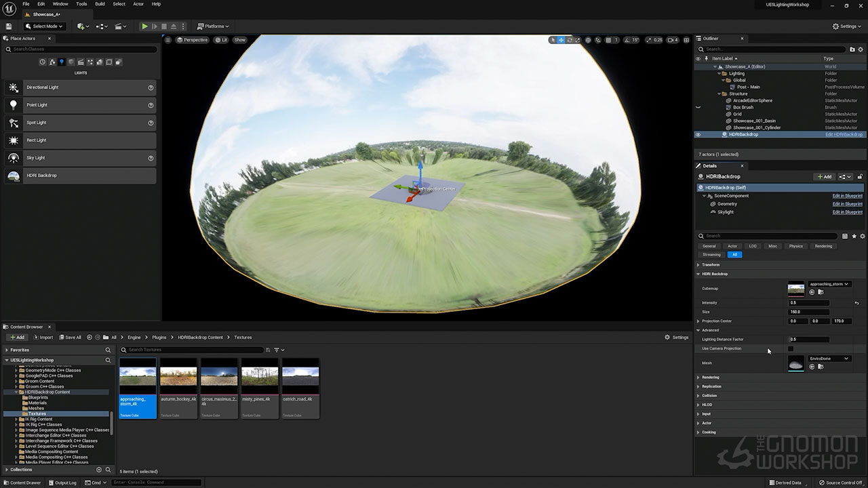Click Edit in Blueprint link for Skylight

(847, 212)
